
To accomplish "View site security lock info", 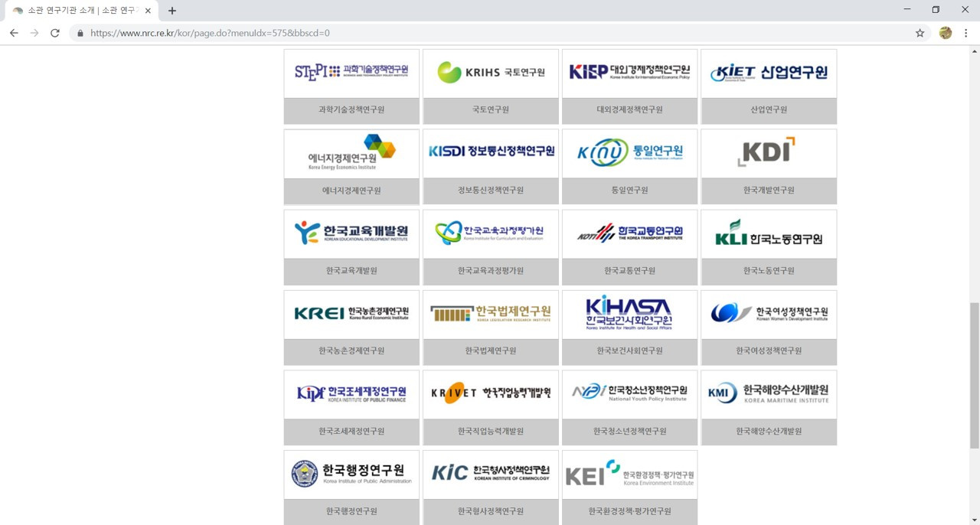I will 80,33.
